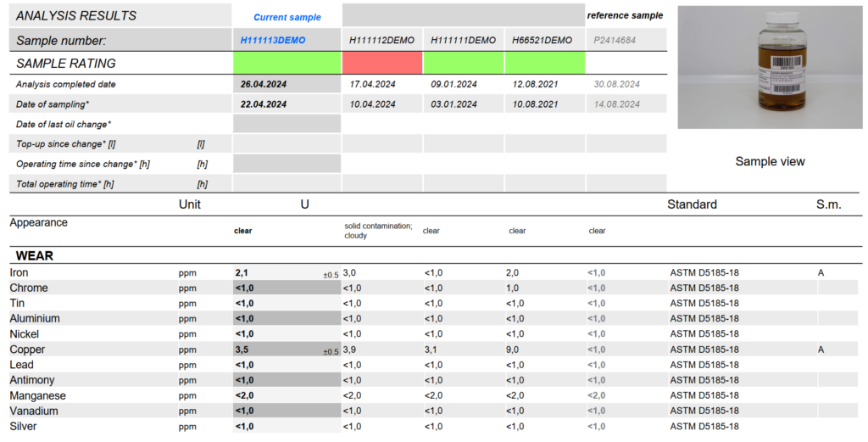Image resolution: width=868 pixels, height=442 pixels.
Task: Open sample number H111111DEMO
Action: tap(463, 40)
